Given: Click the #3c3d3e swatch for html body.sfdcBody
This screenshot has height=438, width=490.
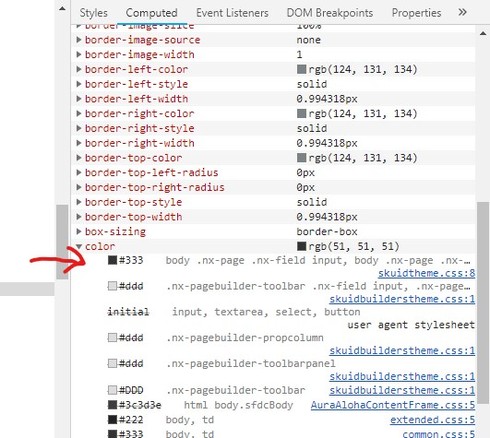Looking at the screenshot, I should point(112,405).
